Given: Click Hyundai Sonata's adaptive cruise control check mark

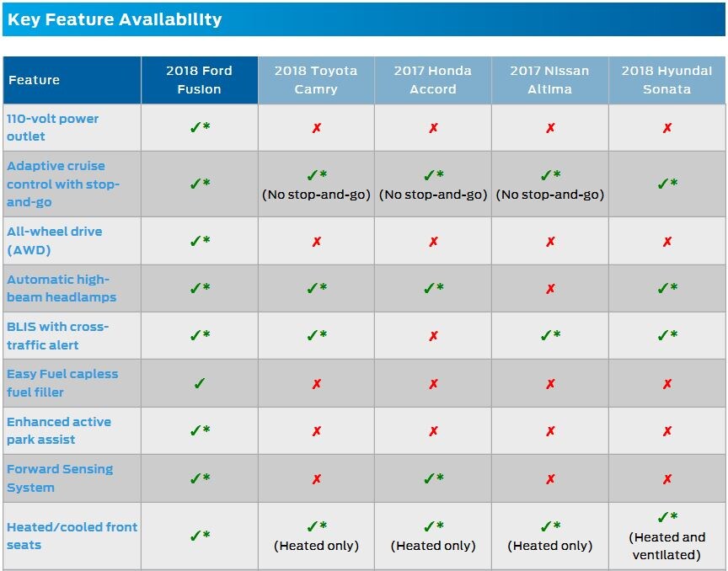Looking at the screenshot, I should click(667, 184).
